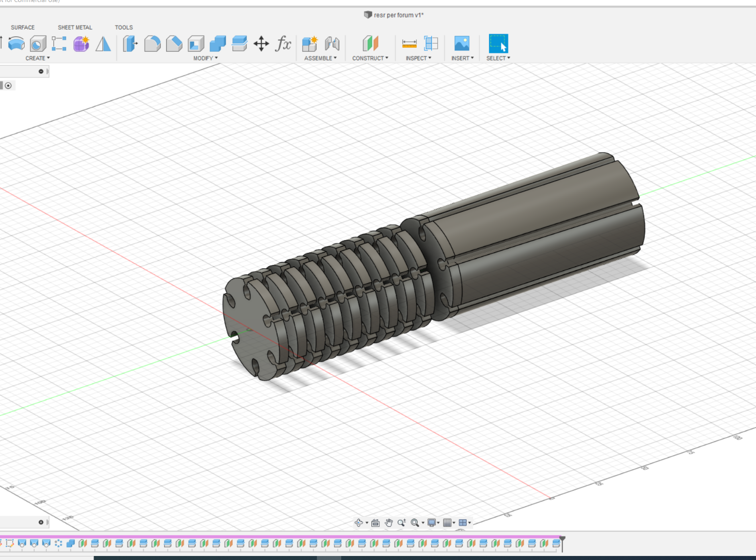Screen dimensions: 756x560
Task: Toggle the comments panel pin at bottom-left
Action: (x=41, y=522)
